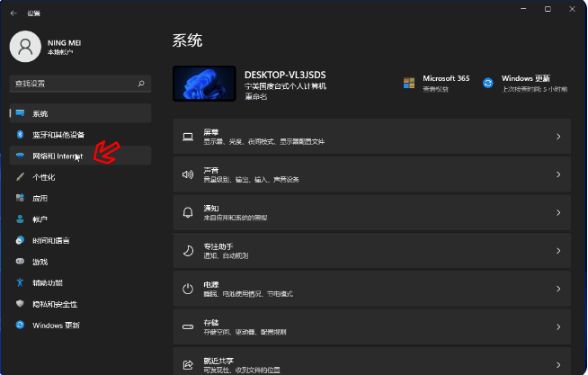Viewport: 588px width, 375px height.
Task: Select 应用 in the sidebar menu
Action: click(x=40, y=198)
